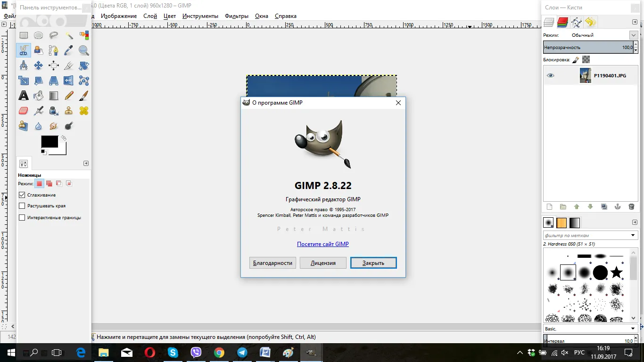The width and height of the screenshot is (644, 362).
Task: Open the Цвет menu
Action: coord(170,16)
